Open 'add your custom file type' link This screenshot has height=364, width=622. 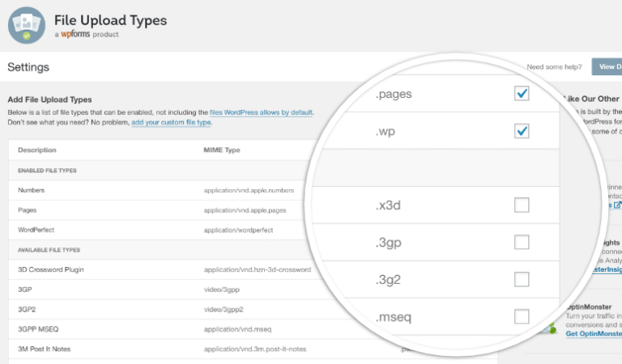tap(171, 122)
